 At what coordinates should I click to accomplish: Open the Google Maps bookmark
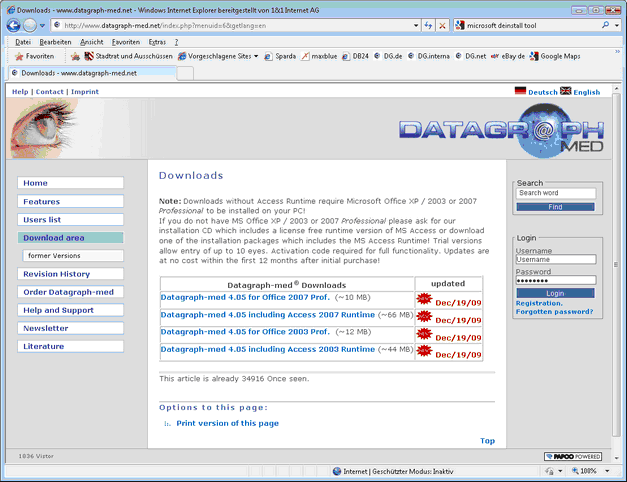[x=555, y=56]
